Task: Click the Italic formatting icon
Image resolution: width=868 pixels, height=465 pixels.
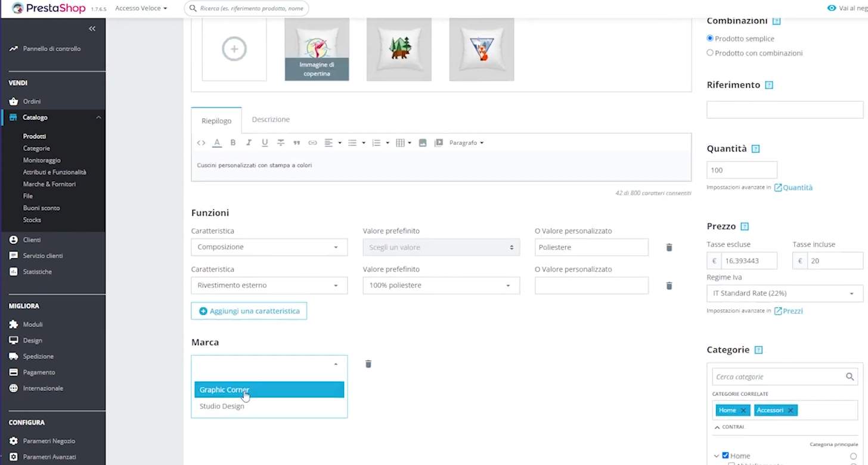Action: coord(249,143)
